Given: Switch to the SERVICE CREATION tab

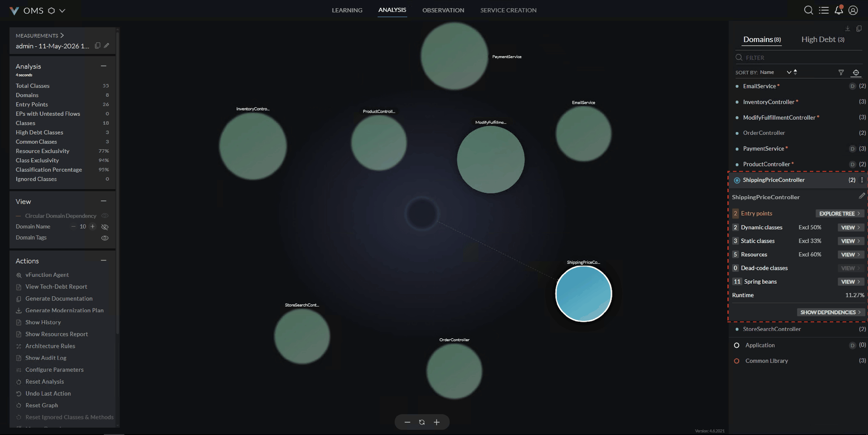Looking at the screenshot, I should tap(508, 10).
